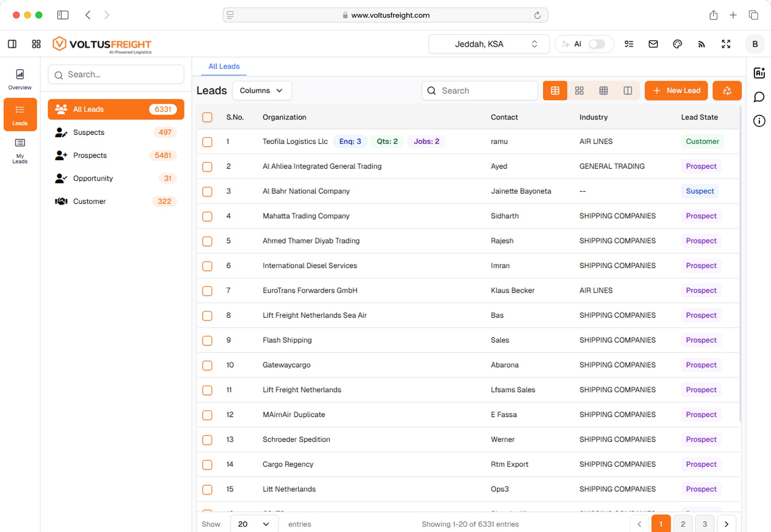Toggle the browser sidebar button
Image resolution: width=771 pixels, height=532 pixels.
click(62, 15)
